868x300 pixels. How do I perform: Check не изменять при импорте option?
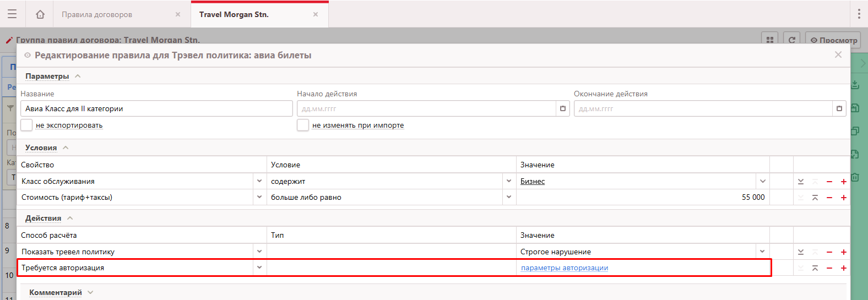coord(303,125)
